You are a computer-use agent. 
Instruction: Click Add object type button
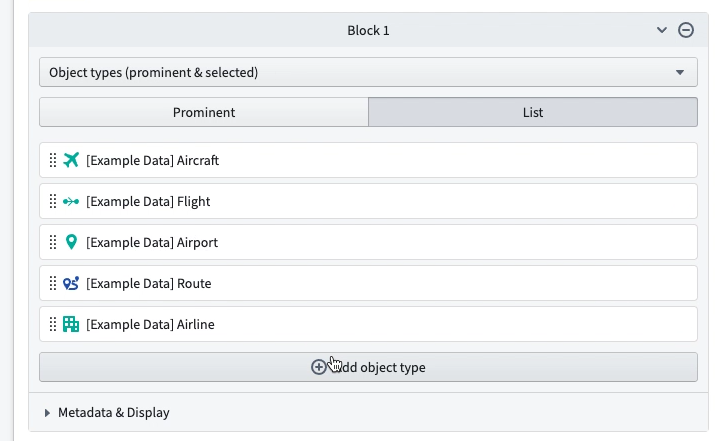pos(368,367)
